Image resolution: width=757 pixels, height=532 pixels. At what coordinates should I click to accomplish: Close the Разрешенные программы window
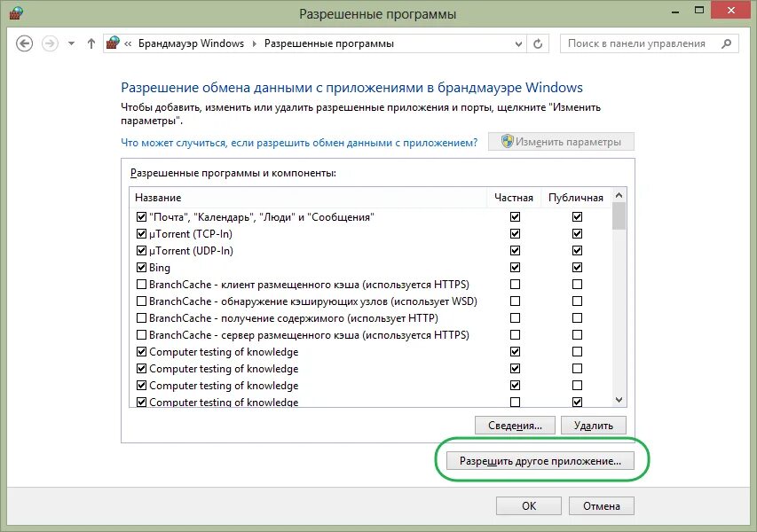731,10
